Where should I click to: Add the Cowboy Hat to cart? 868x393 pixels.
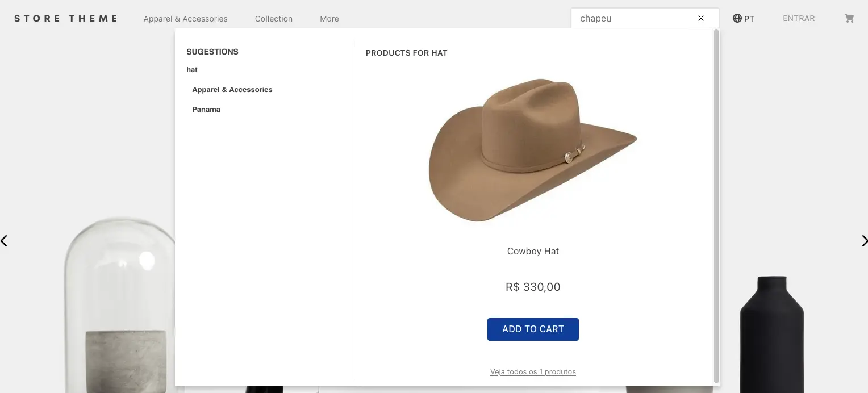pos(533,329)
